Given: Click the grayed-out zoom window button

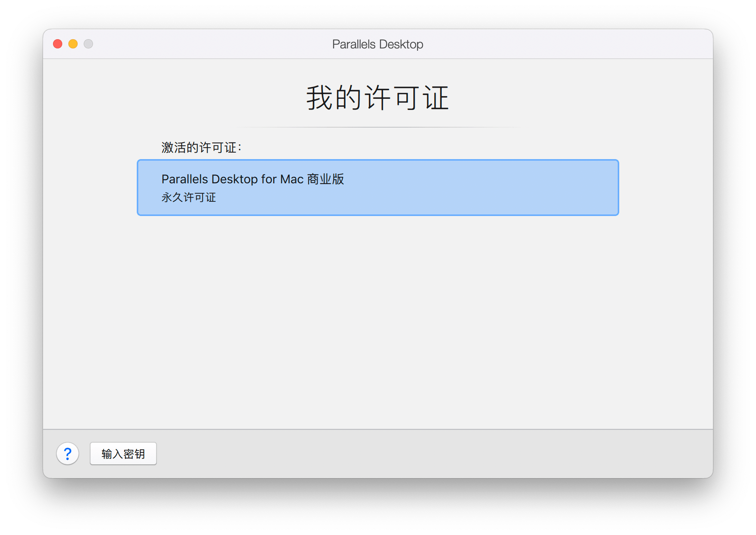Looking at the screenshot, I should click(x=88, y=44).
